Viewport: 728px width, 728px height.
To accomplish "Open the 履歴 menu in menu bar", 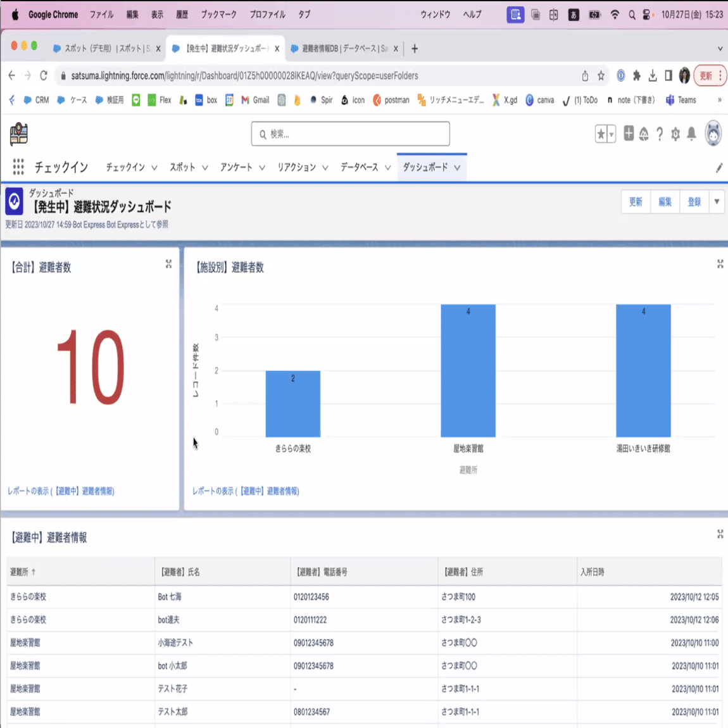I will [182, 15].
